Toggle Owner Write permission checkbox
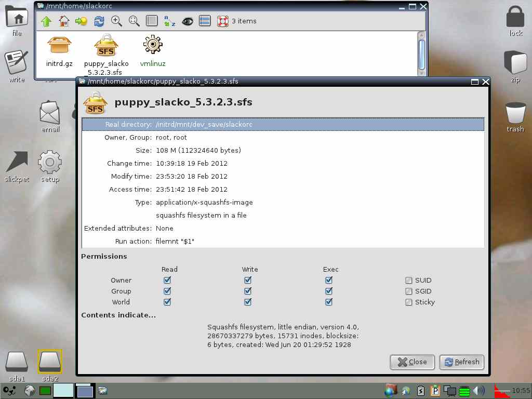Image resolution: width=532 pixels, height=399 pixels. pos(248,280)
